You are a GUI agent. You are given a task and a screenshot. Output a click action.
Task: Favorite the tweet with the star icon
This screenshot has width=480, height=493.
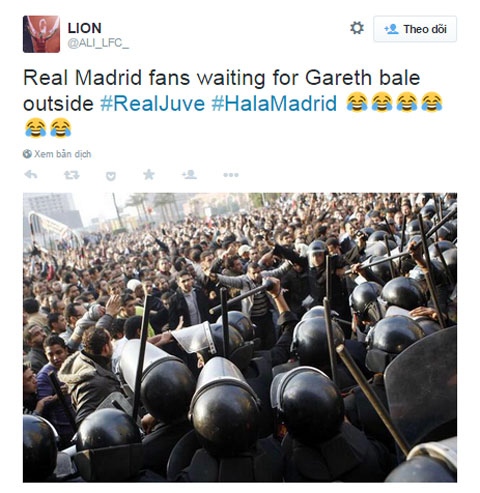point(149,174)
